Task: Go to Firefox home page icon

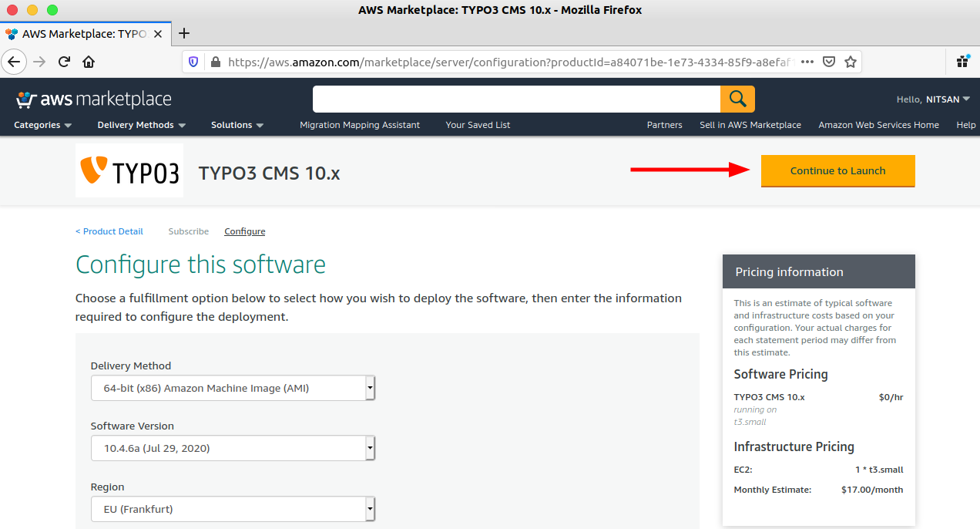Action: click(x=89, y=62)
